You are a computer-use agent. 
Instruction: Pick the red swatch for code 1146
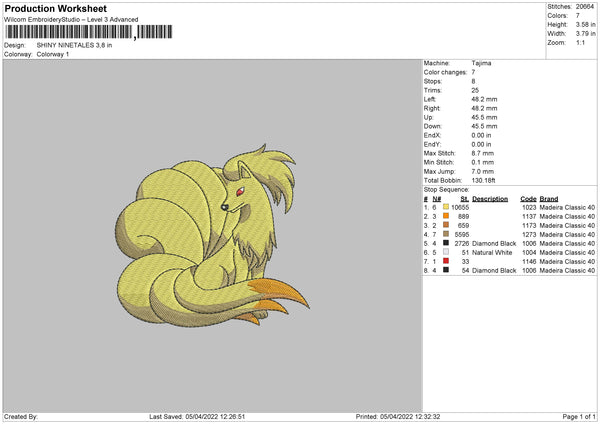pyautogui.click(x=446, y=261)
